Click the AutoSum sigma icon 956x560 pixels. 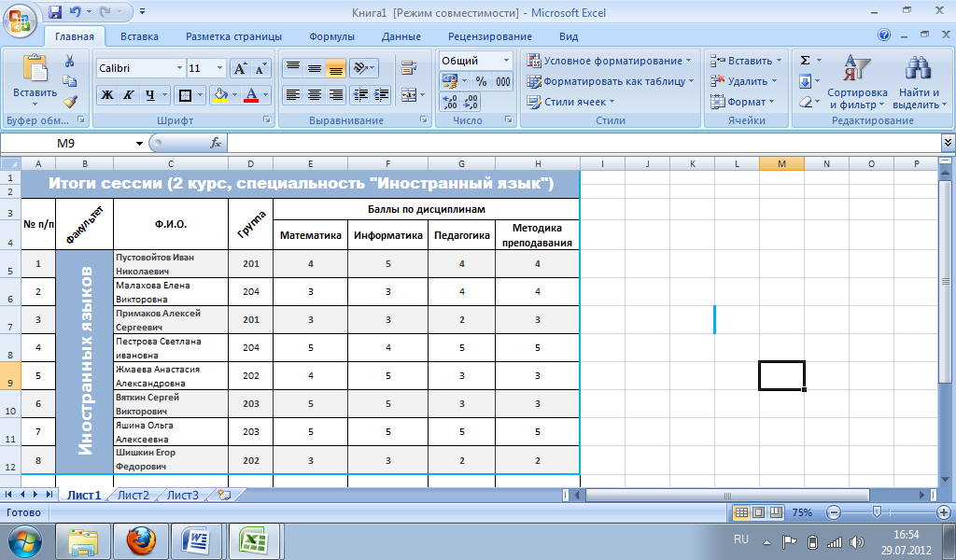point(806,61)
